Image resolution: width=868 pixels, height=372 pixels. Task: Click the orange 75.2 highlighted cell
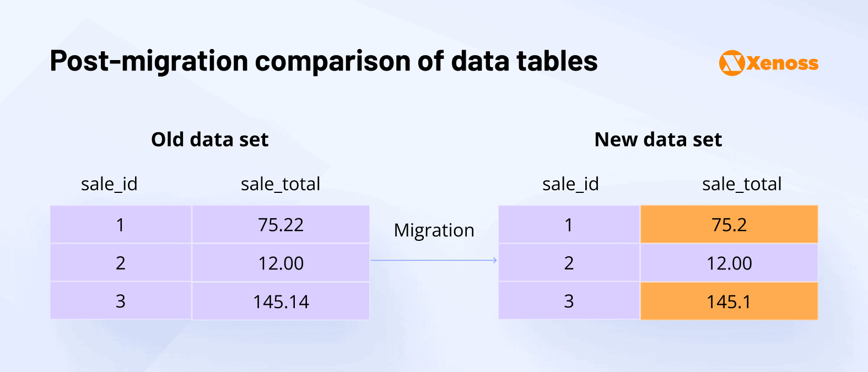[x=729, y=225]
